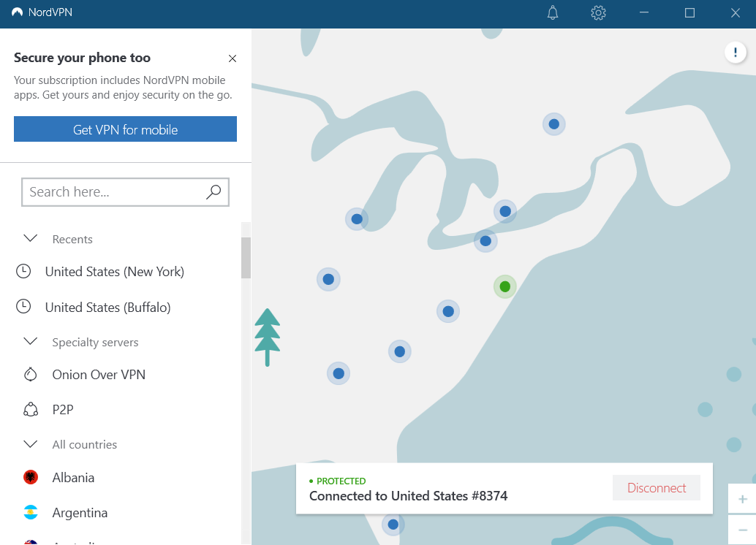Click the NordVPN logo in title bar
Screen dimensions: 756x545
18,12
